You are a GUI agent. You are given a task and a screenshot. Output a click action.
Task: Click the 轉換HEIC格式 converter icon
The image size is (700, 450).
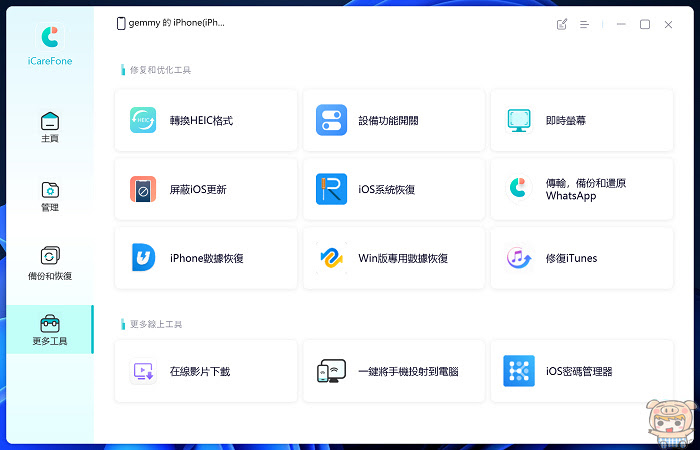(143, 120)
